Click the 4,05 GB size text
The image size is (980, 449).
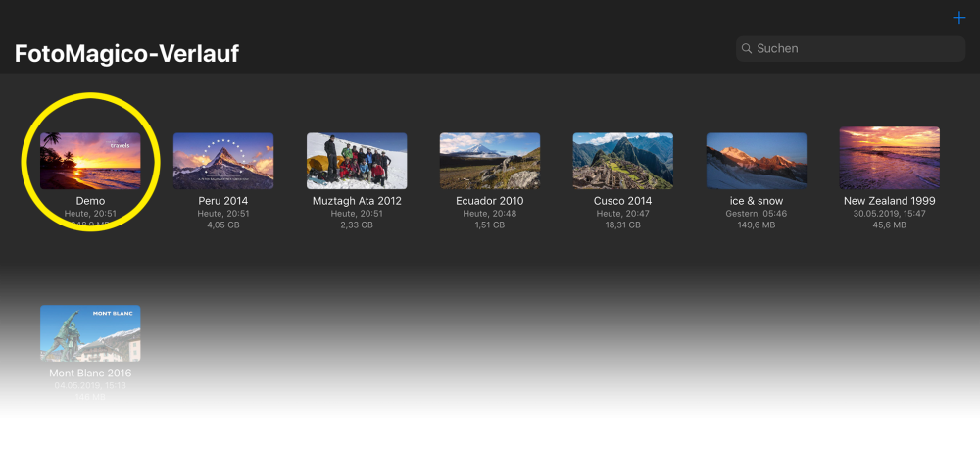click(223, 225)
